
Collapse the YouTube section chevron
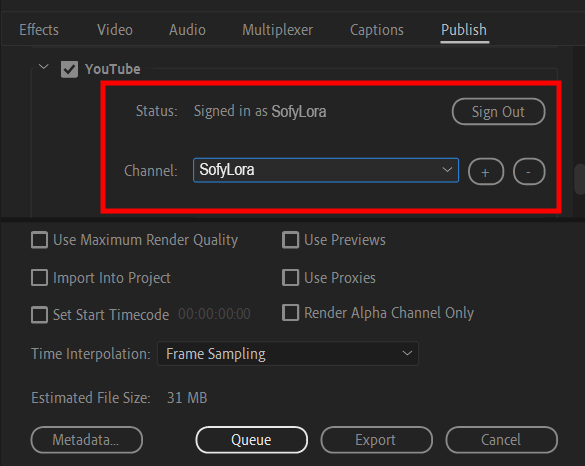pyautogui.click(x=44, y=67)
